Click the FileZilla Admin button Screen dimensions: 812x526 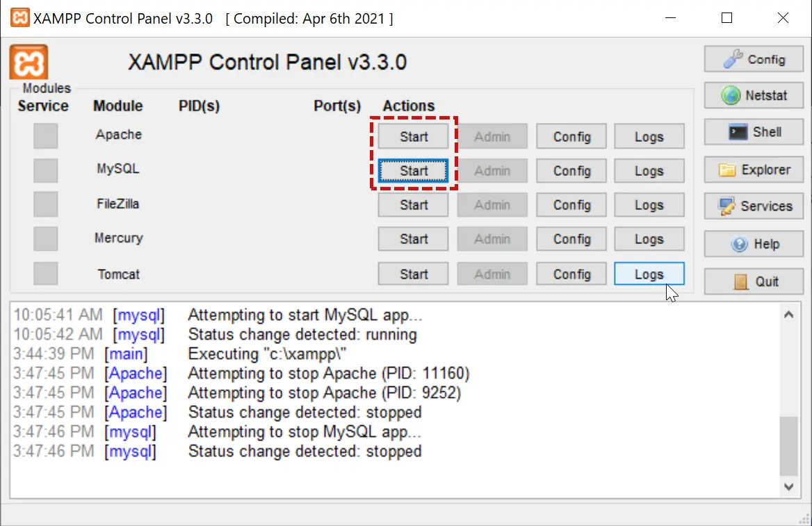pyautogui.click(x=492, y=205)
